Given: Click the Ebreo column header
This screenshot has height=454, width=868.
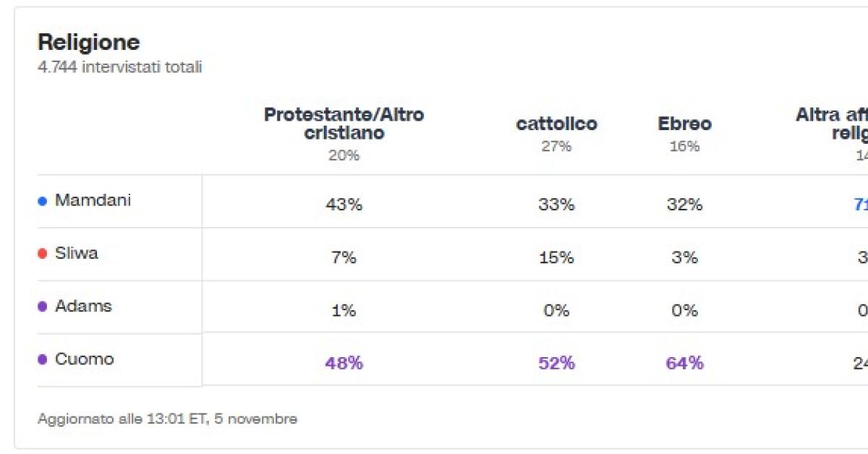Looking at the screenshot, I should [684, 124].
